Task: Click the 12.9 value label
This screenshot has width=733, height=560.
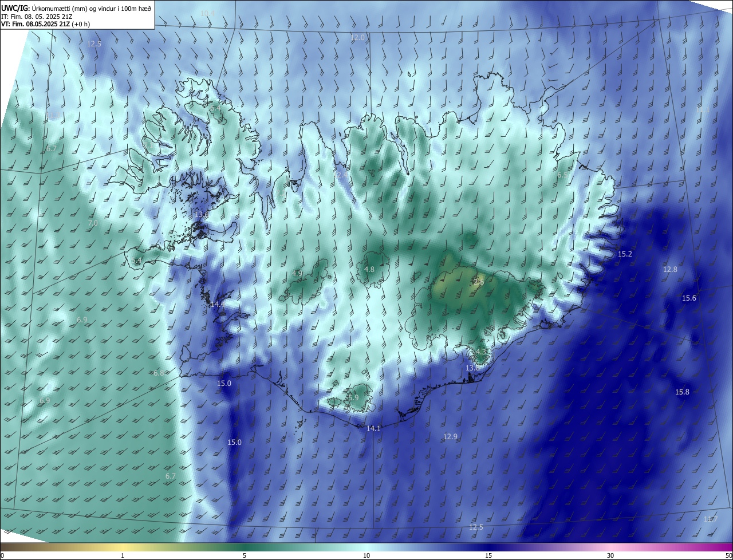Action: pyautogui.click(x=450, y=436)
